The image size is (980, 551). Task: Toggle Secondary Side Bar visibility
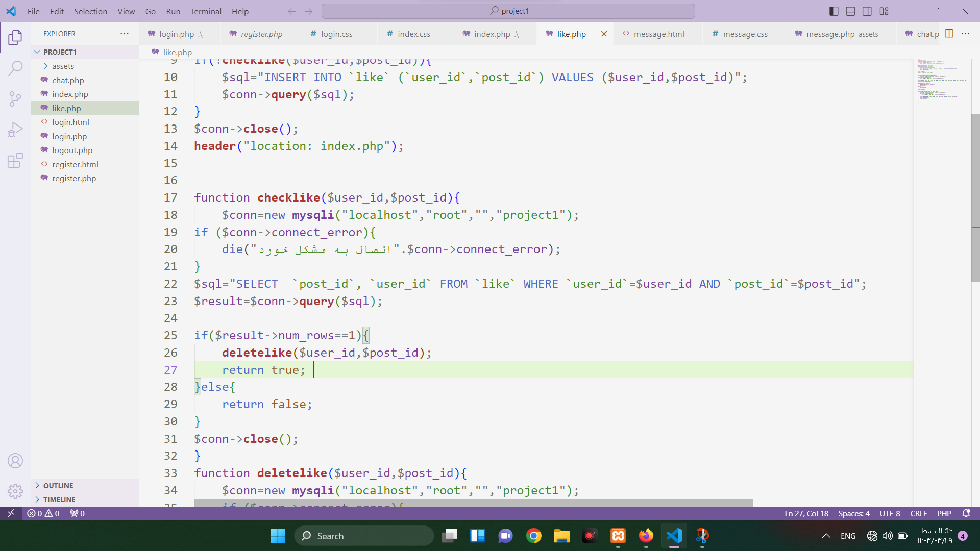[x=867, y=11]
